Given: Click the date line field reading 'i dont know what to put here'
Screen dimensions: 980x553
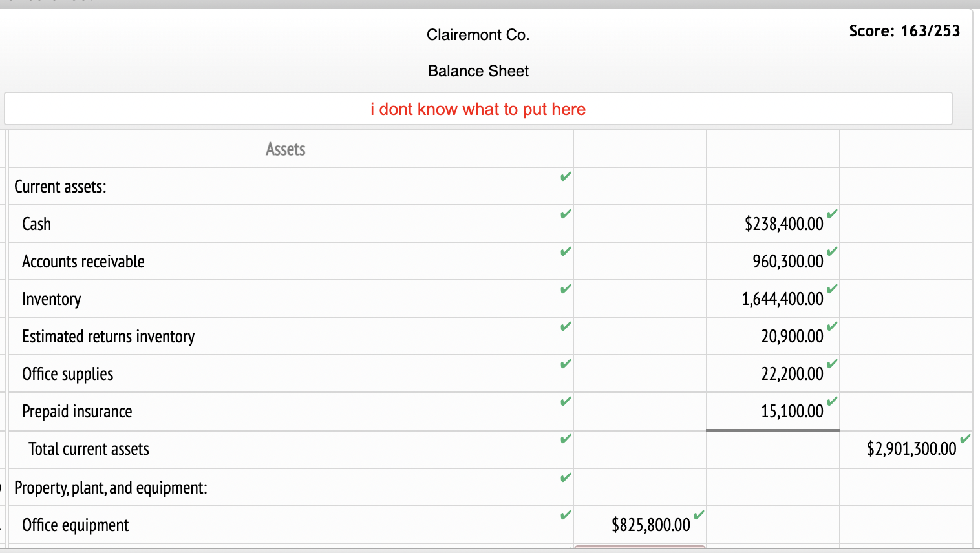Looking at the screenshot, I should 478,109.
